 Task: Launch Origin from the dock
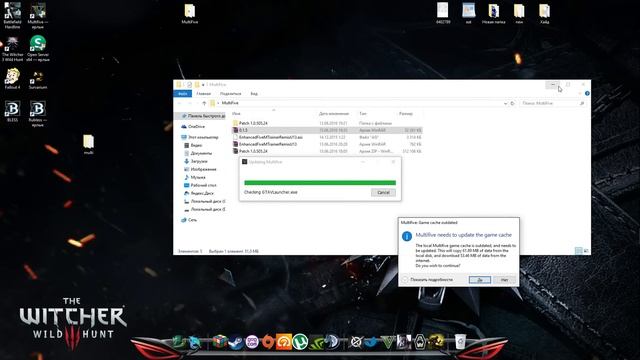[x=268, y=342]
